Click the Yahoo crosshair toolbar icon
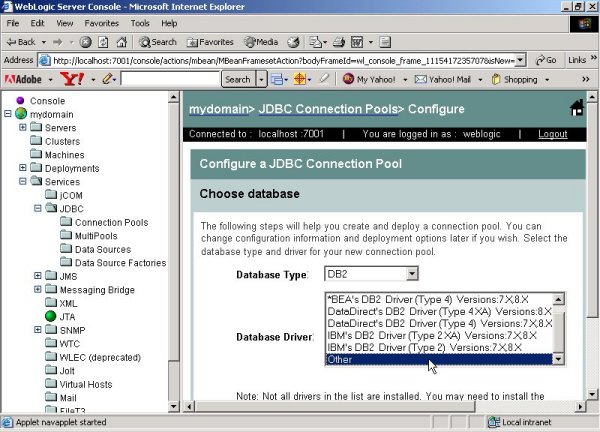The height and width of the screenshot is (432, 600). pos(300,79)
